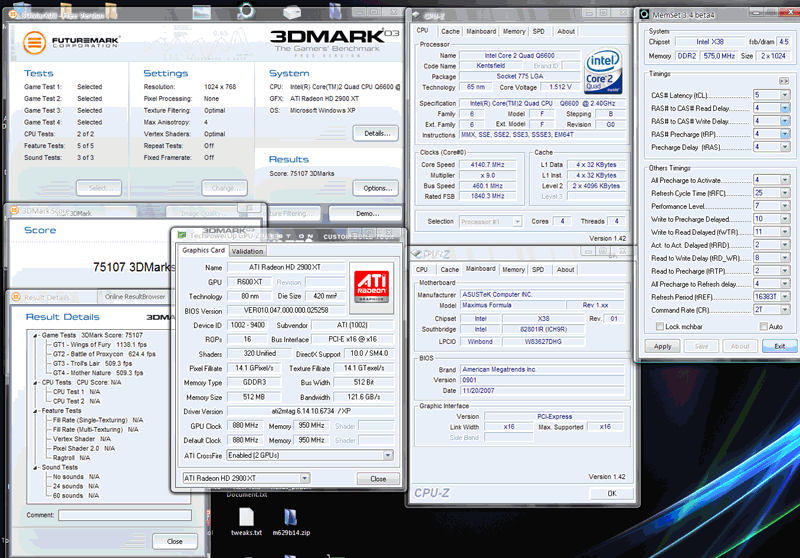Open the About tab in lower CPU-Z window
This screenshot has height=558, width=800.
(565, 269)
